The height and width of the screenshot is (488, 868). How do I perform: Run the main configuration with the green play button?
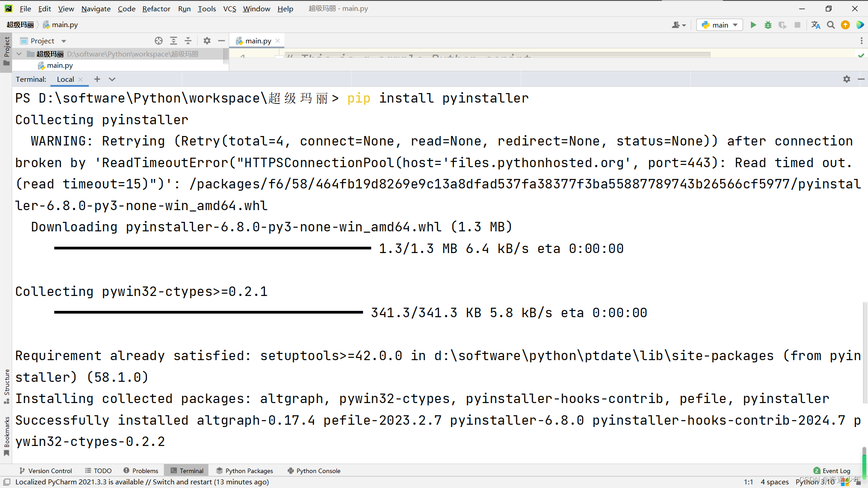[753, 25]
